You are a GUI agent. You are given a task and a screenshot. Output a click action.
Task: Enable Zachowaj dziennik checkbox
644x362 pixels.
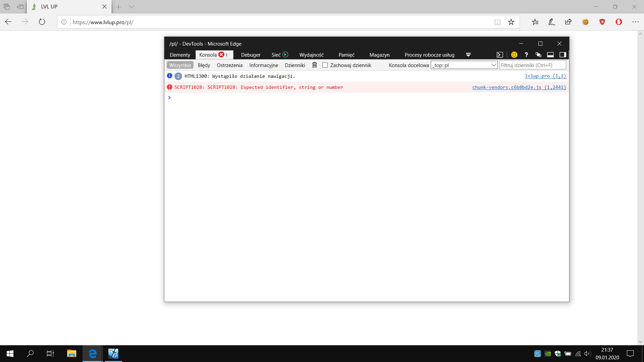coord(325,65)
